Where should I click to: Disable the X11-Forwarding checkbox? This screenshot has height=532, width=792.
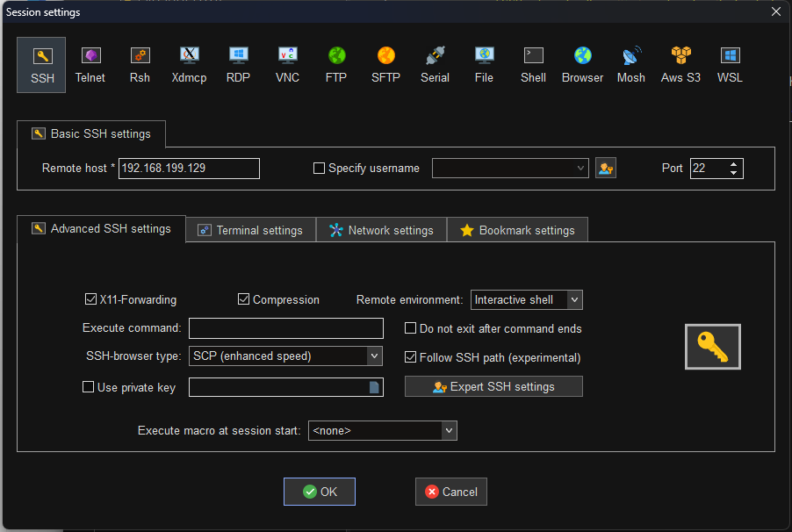90,299
